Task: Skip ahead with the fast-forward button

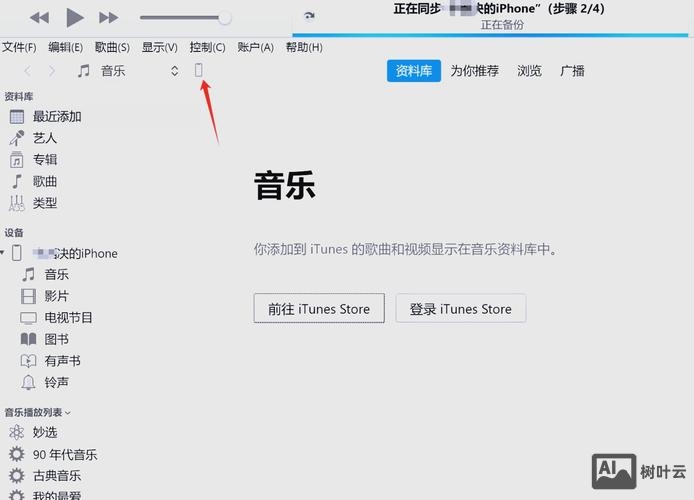Action: [x=108, y=18]
